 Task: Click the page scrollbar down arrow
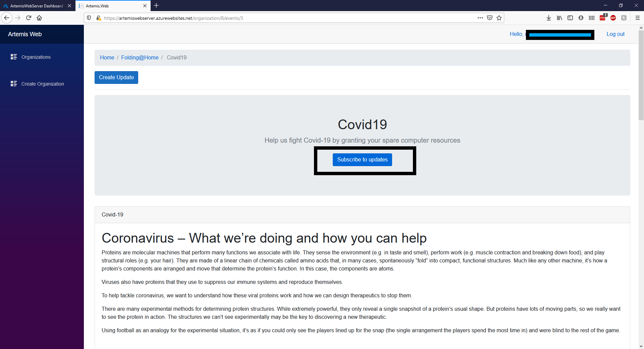pyautogui.click(x=641, y=346)
